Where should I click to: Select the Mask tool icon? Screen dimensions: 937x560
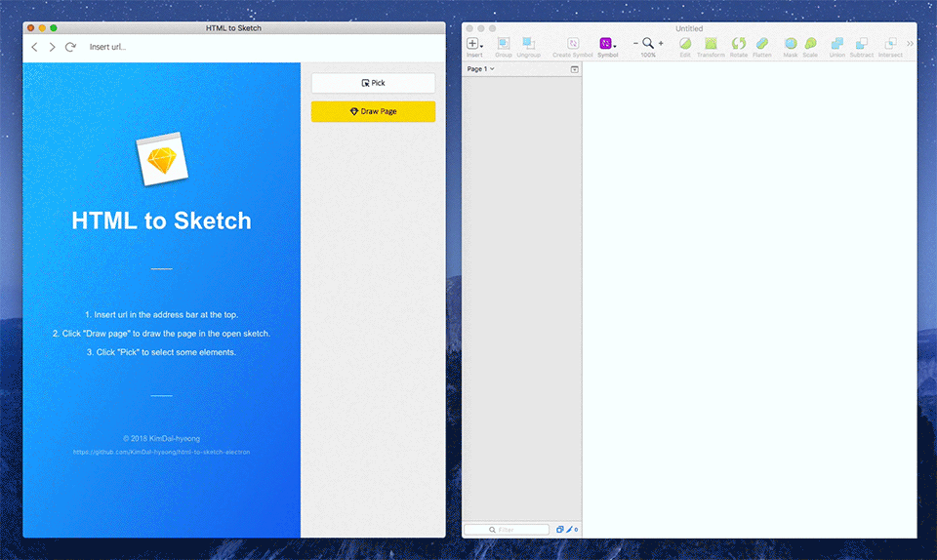790,47
